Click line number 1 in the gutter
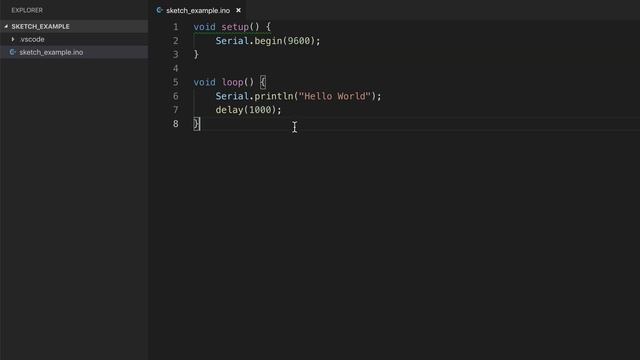Viewport: 640px width, 360px height. tap(176, 27)
